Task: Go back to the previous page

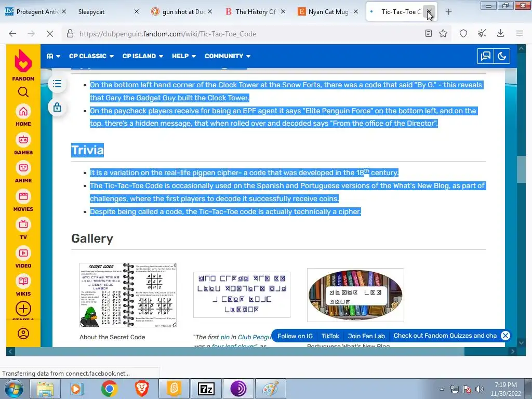Action: (x=12, y=34)
